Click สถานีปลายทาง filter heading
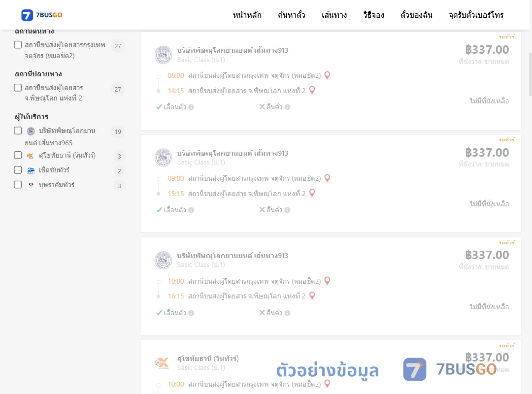Viewport: 532px width, 394px height. coord(38,74)
